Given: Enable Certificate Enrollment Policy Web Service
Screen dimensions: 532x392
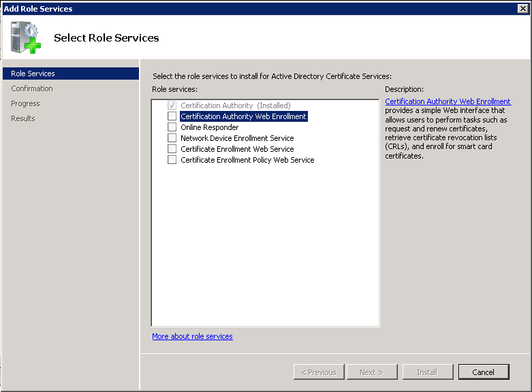Looking at the screenshot, I should click(172, 160).
